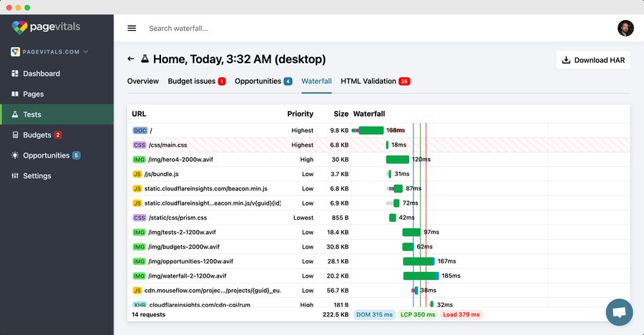Click the Load 379 ms badge
The width and height of the screenshot is (644, 335).
click(461, 314)
